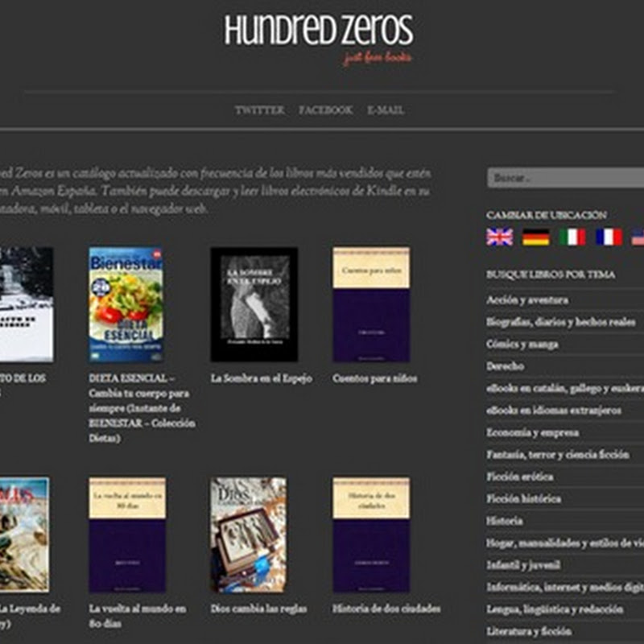Image resolution: width=644 pixels, height=644 pixels.
Task: Click Historia de dos ciudades title
Action: coord(386,609)
